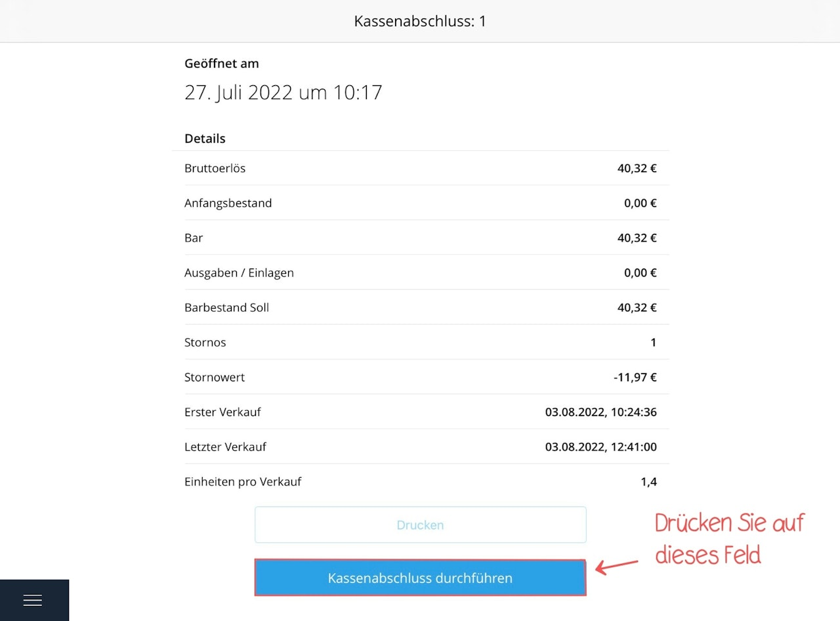Select the Bar row value 40,32 €
Image resolution: width=840 pixels, height=621 pixels.
pos(637,238)
